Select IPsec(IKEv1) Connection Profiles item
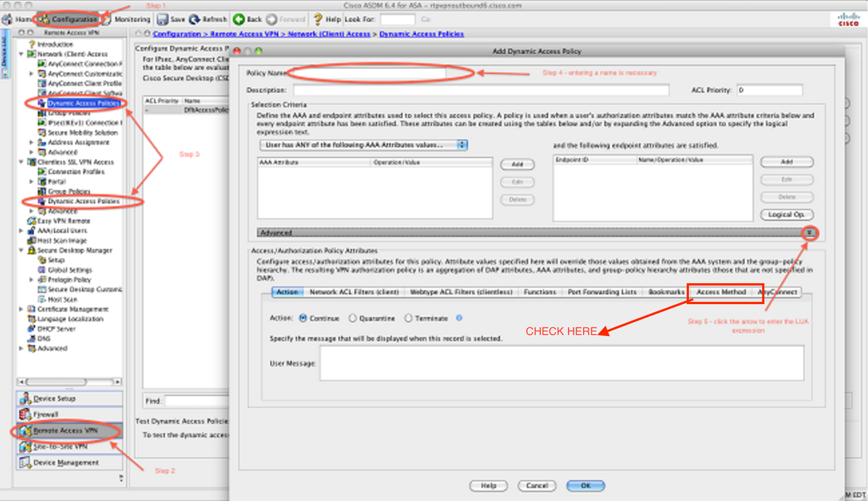Screen dimensions: 868x501 (x=85, y=123)
